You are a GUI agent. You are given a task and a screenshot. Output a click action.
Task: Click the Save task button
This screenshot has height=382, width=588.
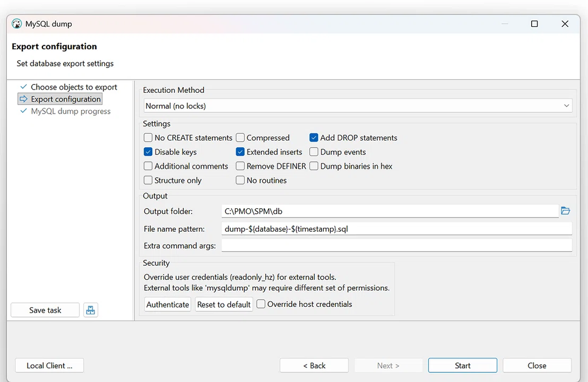click(x=45, y=310)
